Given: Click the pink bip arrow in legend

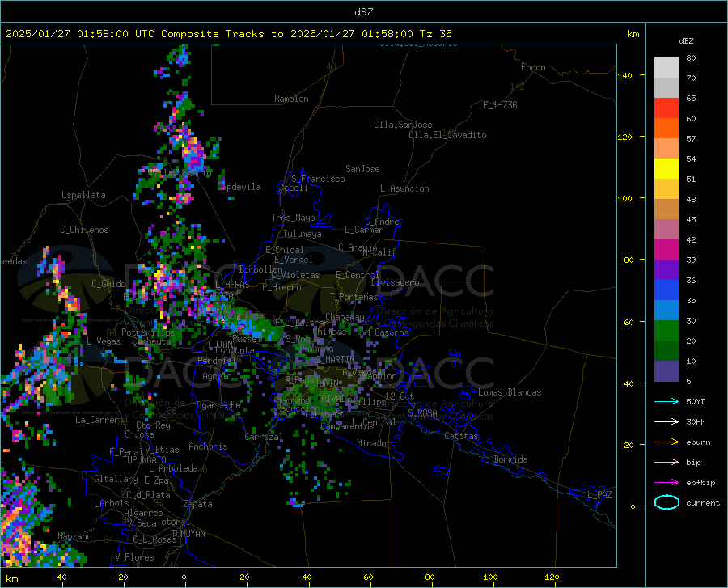Looking at the screenshot, I should pyautogui.click(x=667, y=463).
